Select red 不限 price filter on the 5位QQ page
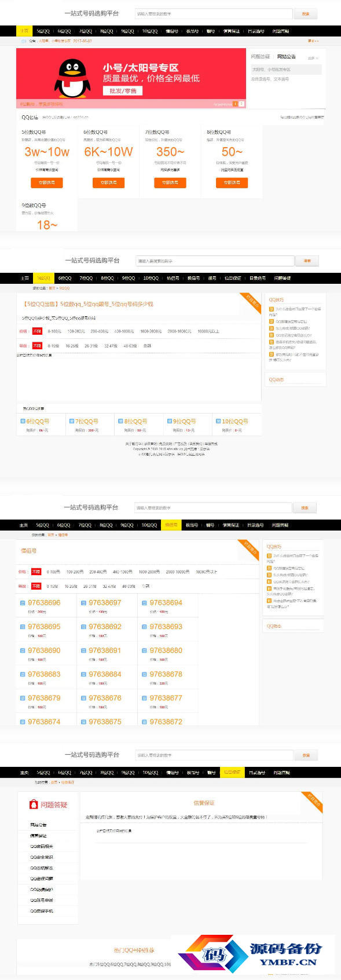 pyautogui.click(x=37, y=331)
